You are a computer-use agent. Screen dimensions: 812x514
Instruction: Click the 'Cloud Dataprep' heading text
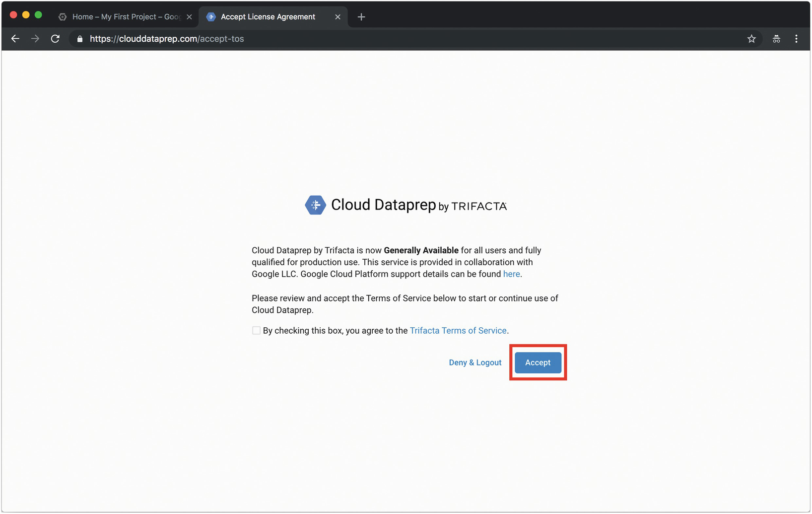383,205
